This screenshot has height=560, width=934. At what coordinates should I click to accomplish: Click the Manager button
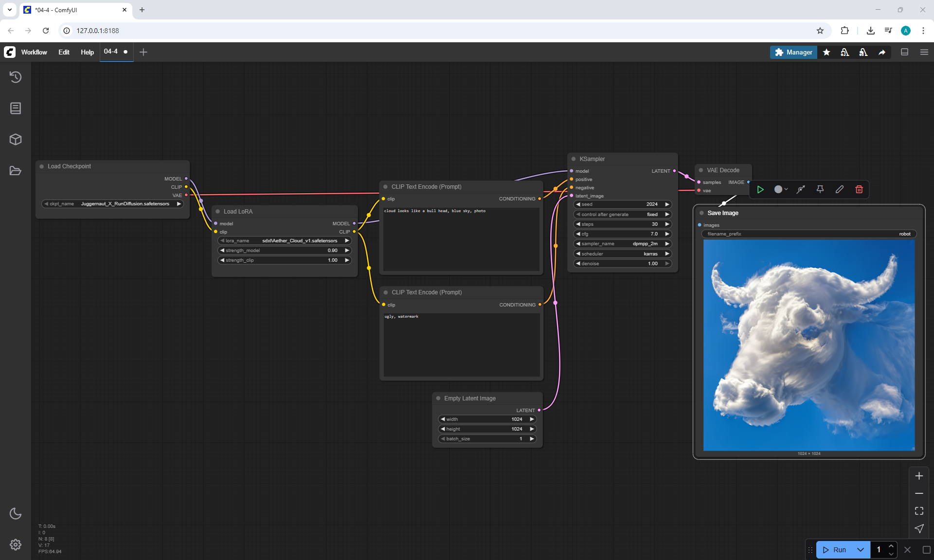793,52
